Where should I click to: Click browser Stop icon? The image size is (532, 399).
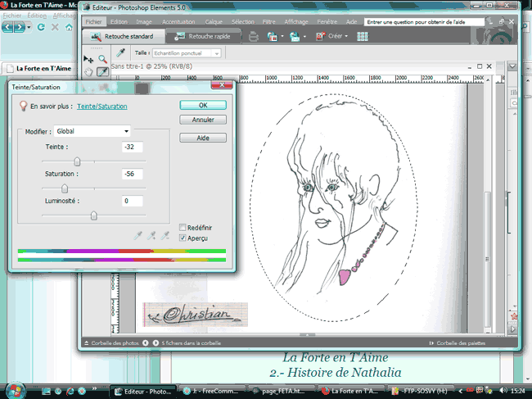tap(55, 27)
